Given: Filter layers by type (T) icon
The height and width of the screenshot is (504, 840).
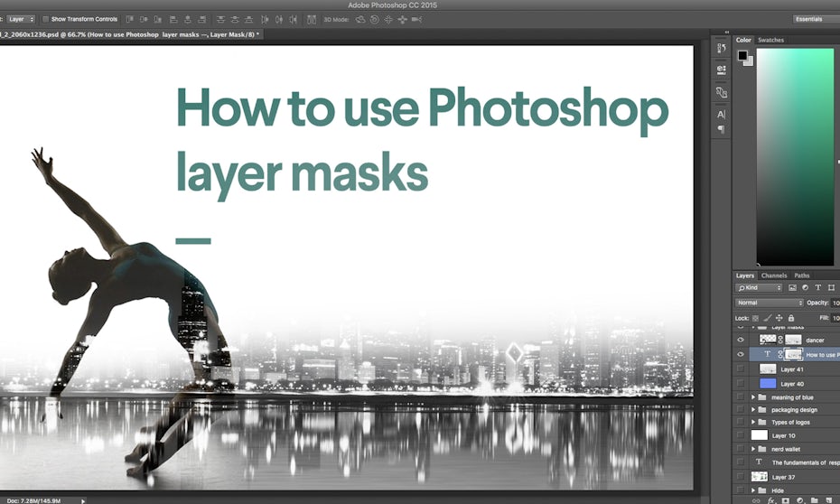Looking at the screenshot, I should pyautogui.click(x=817, y=288).
